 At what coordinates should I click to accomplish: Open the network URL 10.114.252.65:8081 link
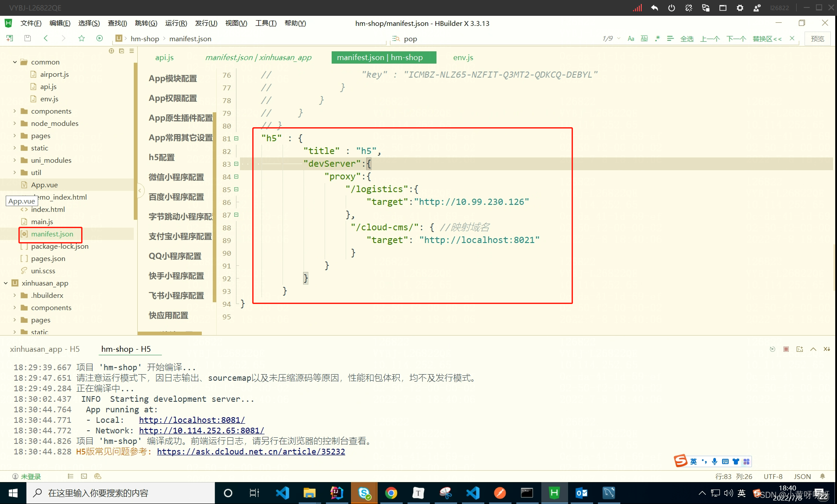click(x=201, y=430)
